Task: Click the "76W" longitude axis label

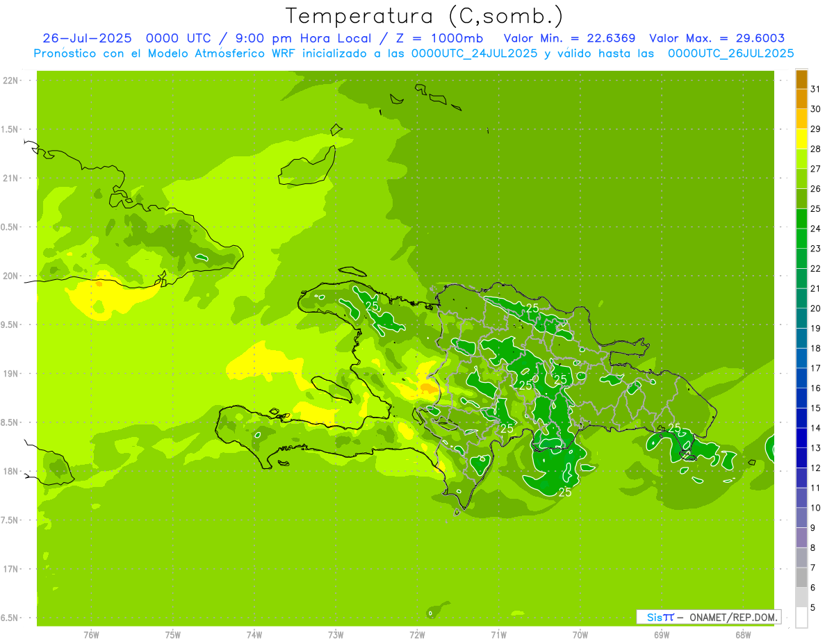Action: pos(91,634)
